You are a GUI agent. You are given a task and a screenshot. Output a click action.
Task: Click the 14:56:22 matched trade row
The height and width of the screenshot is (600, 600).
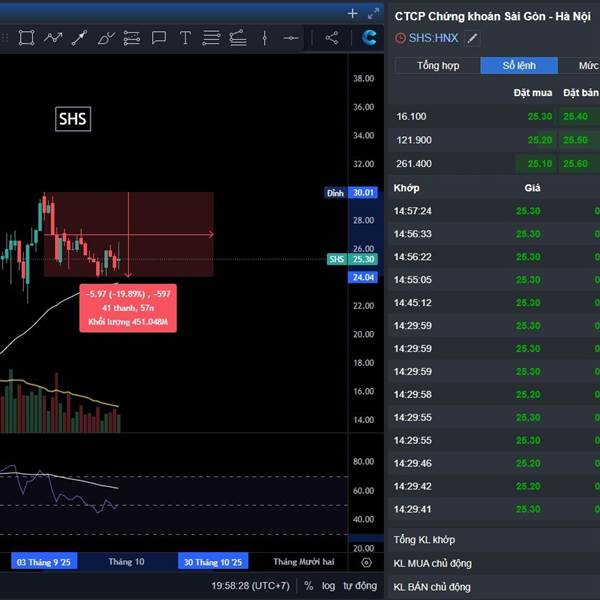pos(494,257)
